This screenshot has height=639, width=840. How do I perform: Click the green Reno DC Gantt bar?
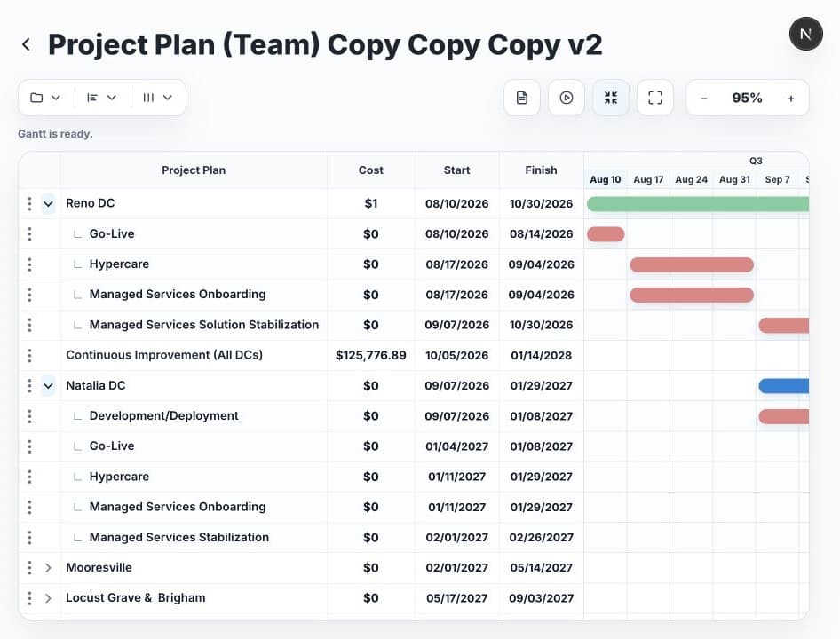click(x=698, y=203)
